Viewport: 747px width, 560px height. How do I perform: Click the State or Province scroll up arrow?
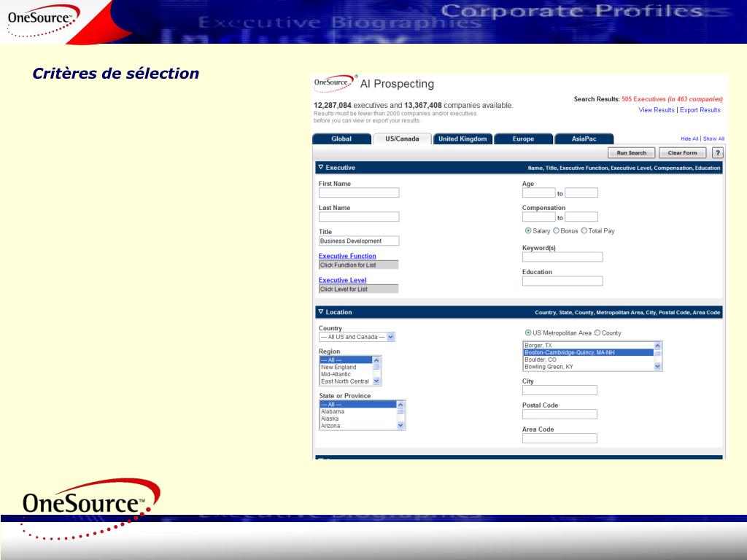pyautogui.click(x=400, y=405)
